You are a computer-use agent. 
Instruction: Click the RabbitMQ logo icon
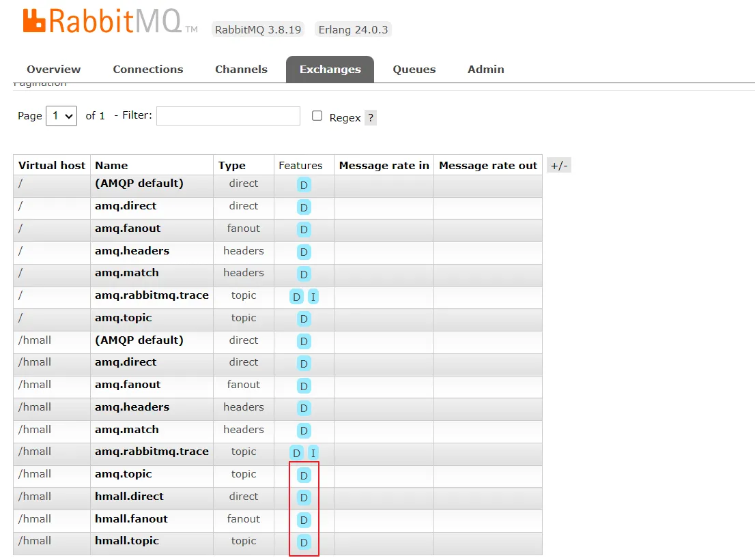(34, 20)
